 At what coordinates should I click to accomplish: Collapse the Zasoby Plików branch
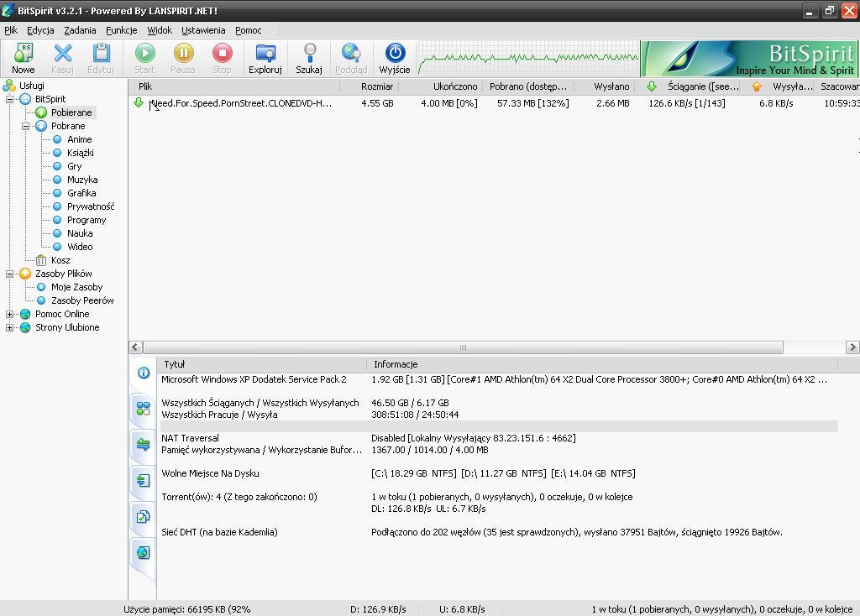(x=9, y=274)
